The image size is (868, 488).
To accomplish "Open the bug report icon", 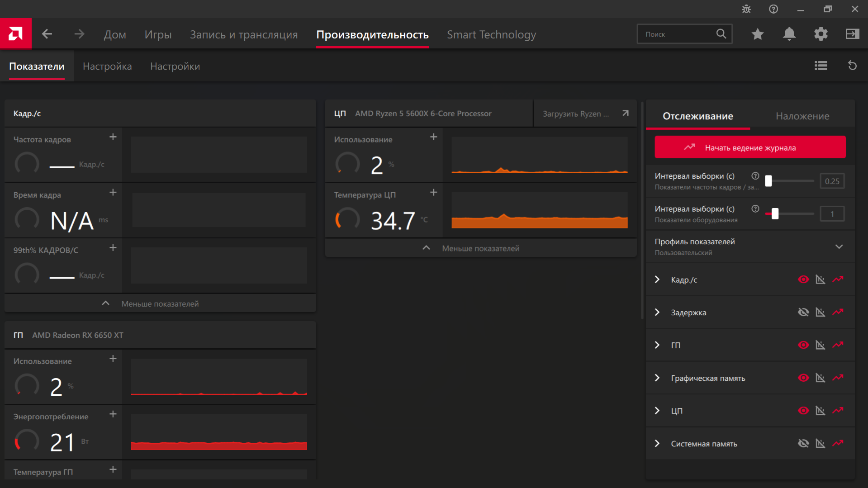I will click(746, 9).
